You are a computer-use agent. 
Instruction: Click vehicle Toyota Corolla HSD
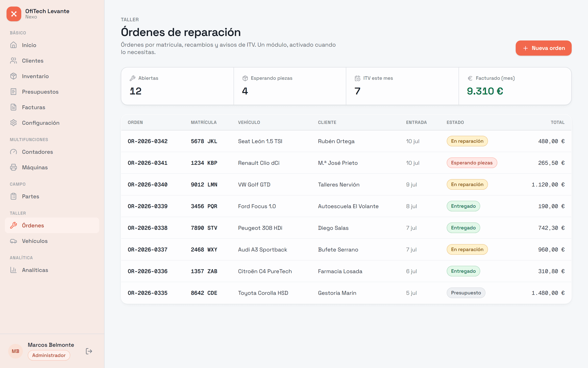pos(263,293)
